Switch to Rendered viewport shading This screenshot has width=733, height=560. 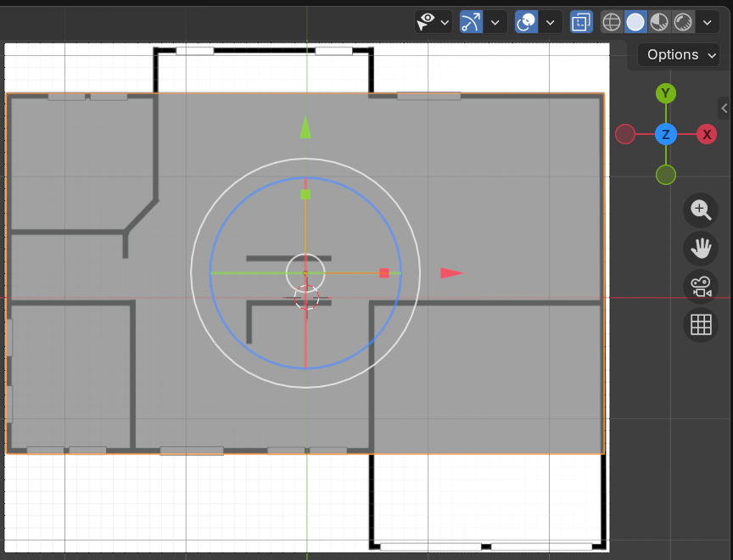pos(683,22)
